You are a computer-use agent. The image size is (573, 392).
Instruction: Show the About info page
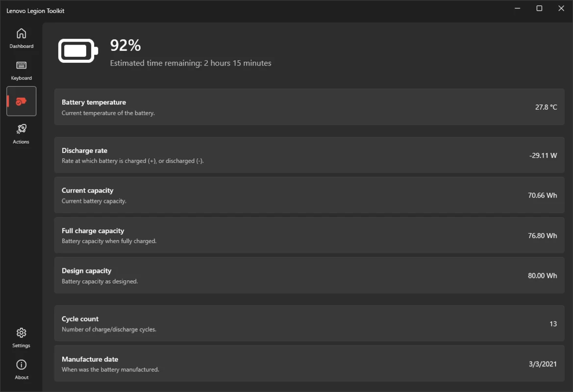click(x=21, y=369)
